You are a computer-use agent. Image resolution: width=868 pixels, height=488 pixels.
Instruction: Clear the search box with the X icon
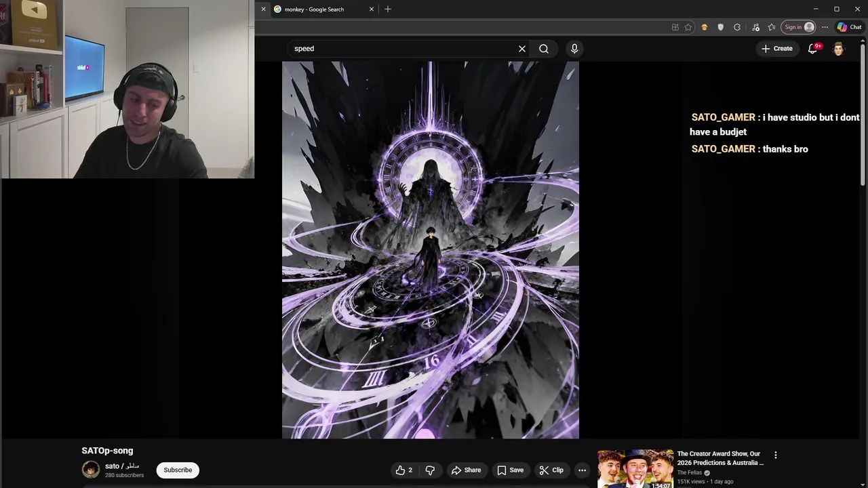pyautogui.click(x=522, y=49)
